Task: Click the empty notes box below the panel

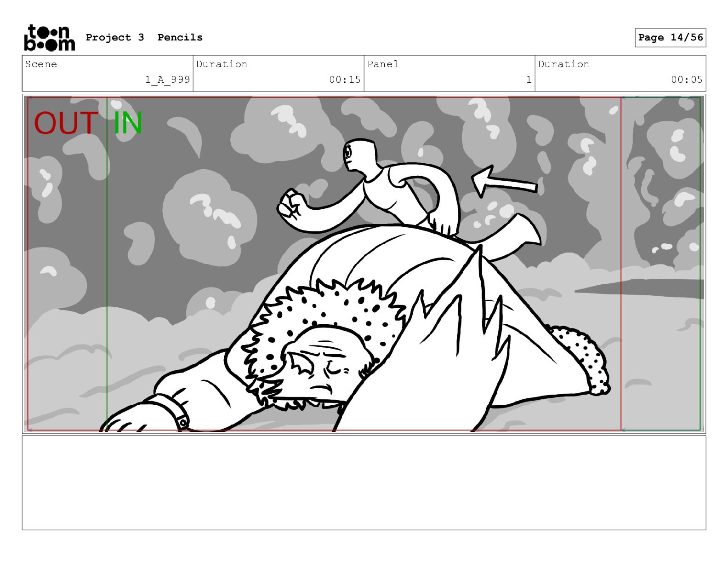Action: (x=364, y=483)
